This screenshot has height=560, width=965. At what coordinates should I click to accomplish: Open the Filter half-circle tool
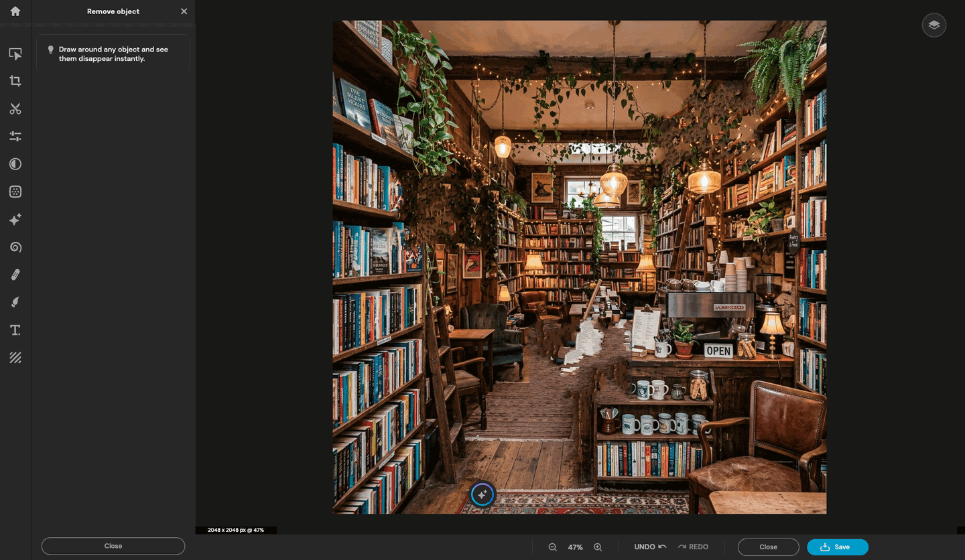coord(15,164)
